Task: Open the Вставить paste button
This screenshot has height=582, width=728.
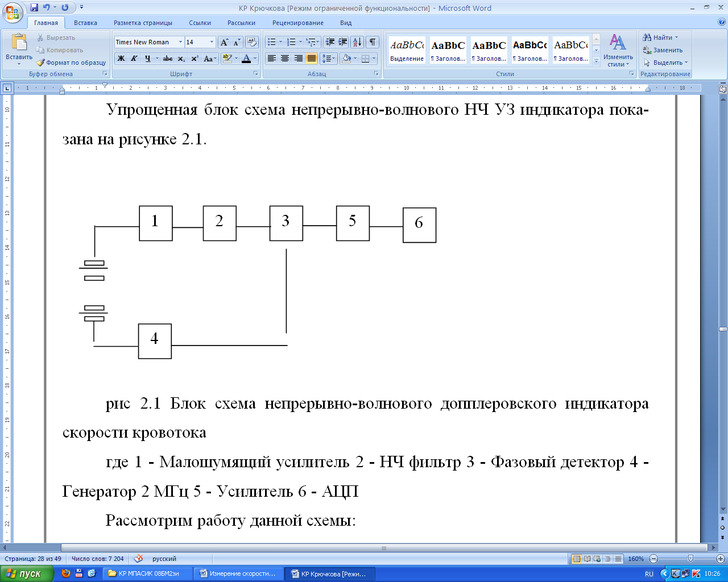Action: tap(19, 50)
